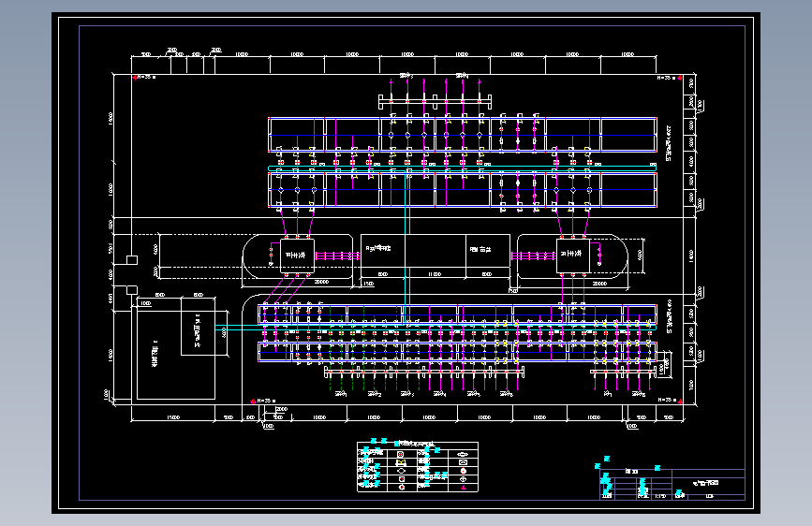Viewport: 812px width, 526px height.
Task: Pick the left labeled room of the central building
Action: pos(383,251)
